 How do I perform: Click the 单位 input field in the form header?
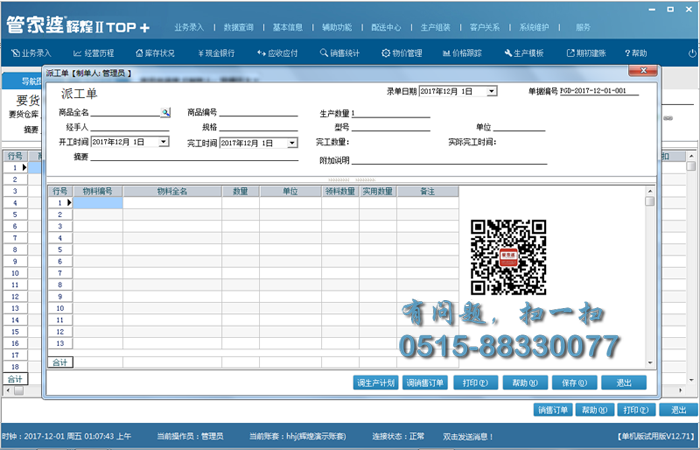[x=519, y=127]
